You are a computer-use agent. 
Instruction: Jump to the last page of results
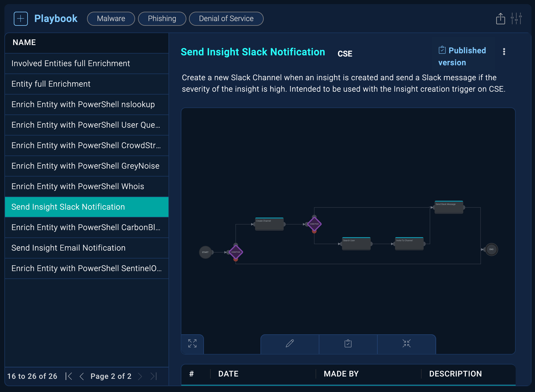[153, 376]
